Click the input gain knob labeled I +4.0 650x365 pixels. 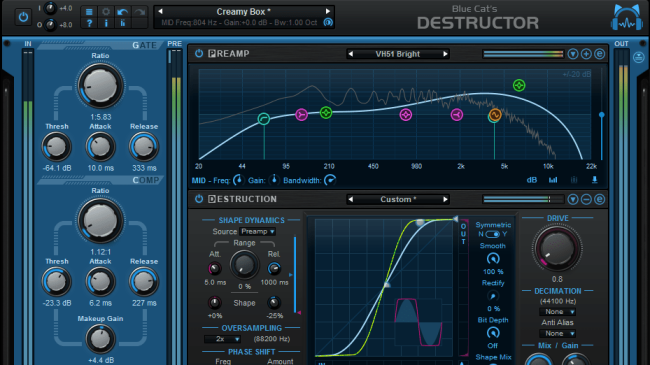pyautogui.click(x=50, y=8)
